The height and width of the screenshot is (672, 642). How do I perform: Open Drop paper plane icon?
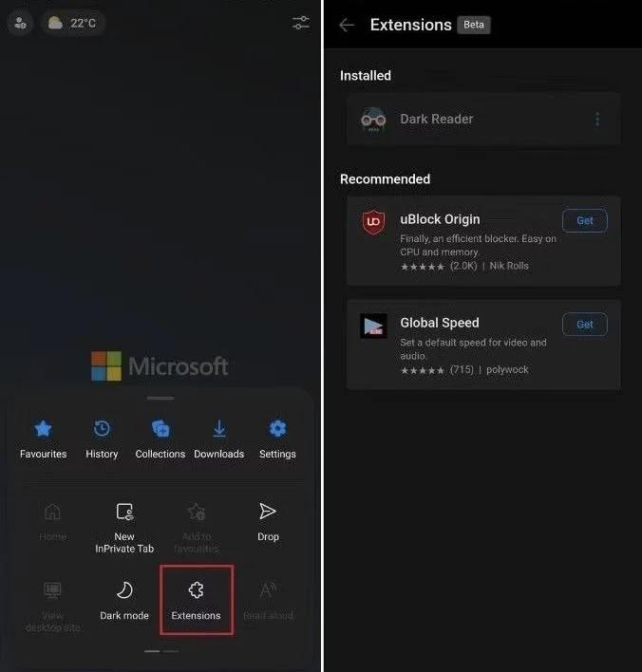click(x=268, y=512)
